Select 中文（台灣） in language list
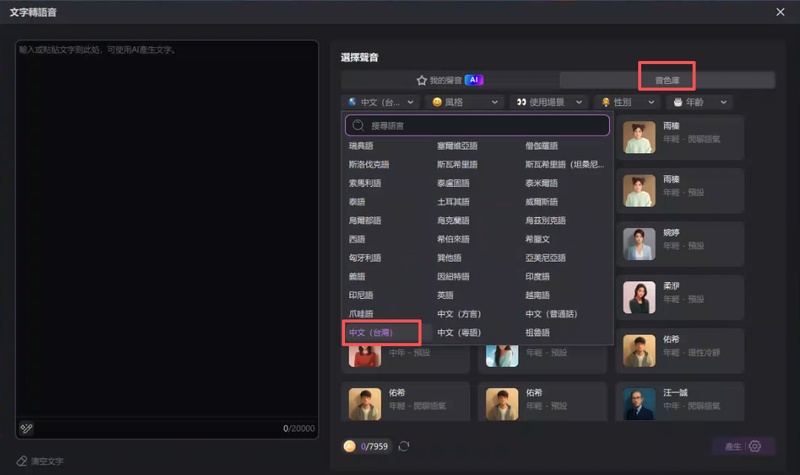The height and width of the screenshot is (475, 800). coord(371,333)
